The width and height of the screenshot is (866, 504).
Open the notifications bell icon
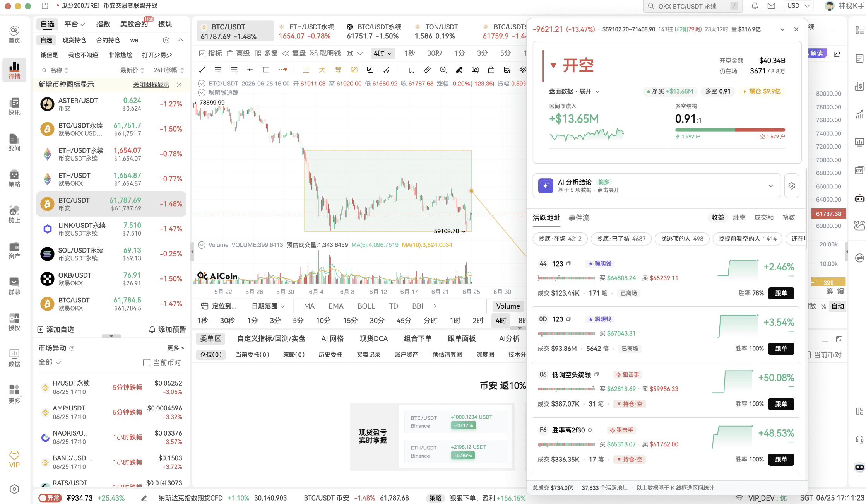coord(755,6)
